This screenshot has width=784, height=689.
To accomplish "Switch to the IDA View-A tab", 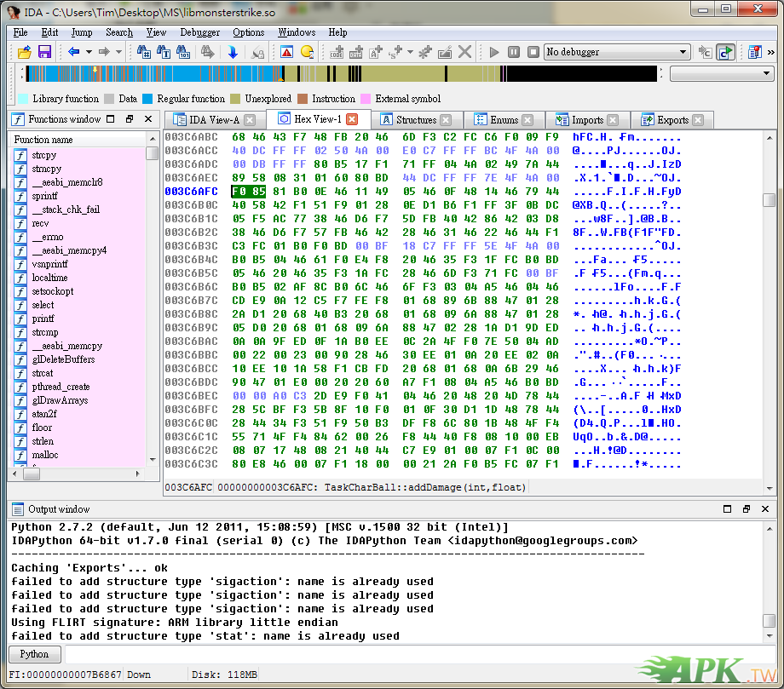I will point(213,120).
